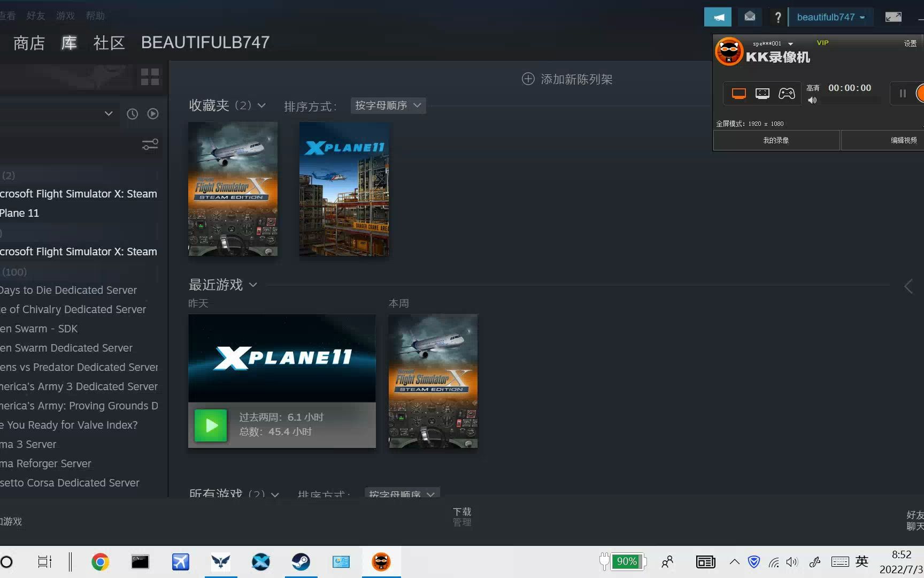Toggle the KK recorder sound speaker icon
The image size is (924, 578).
click(812, 100)
